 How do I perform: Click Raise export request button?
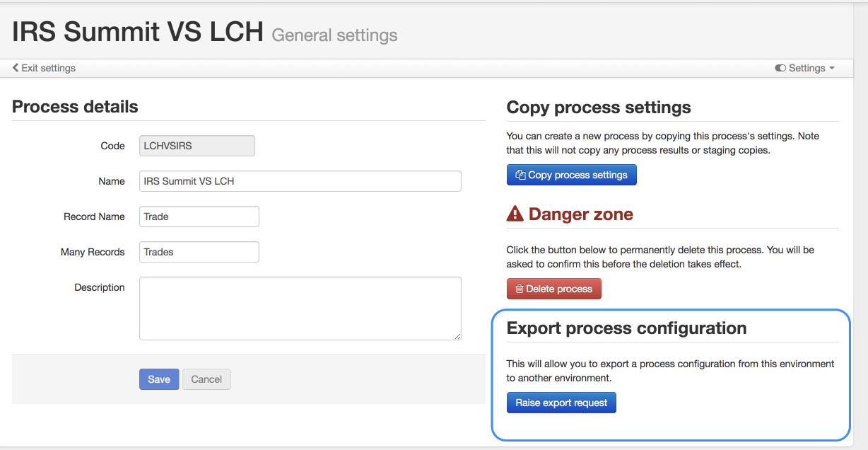561,403
